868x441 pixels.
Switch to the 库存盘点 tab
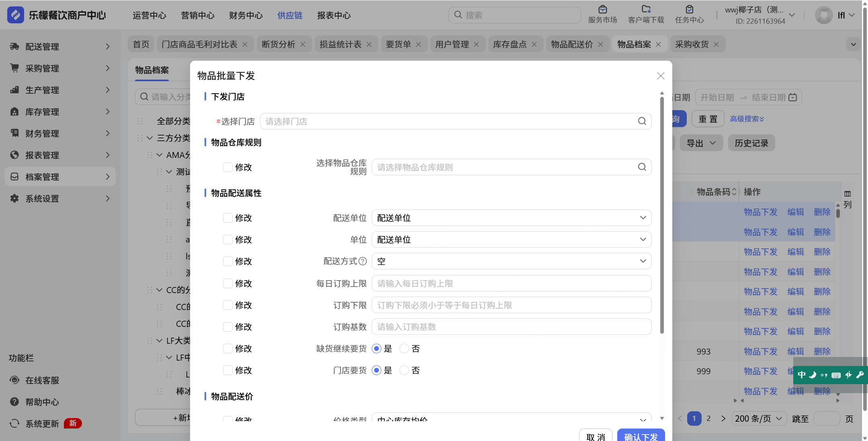click(x=510, y=44)
